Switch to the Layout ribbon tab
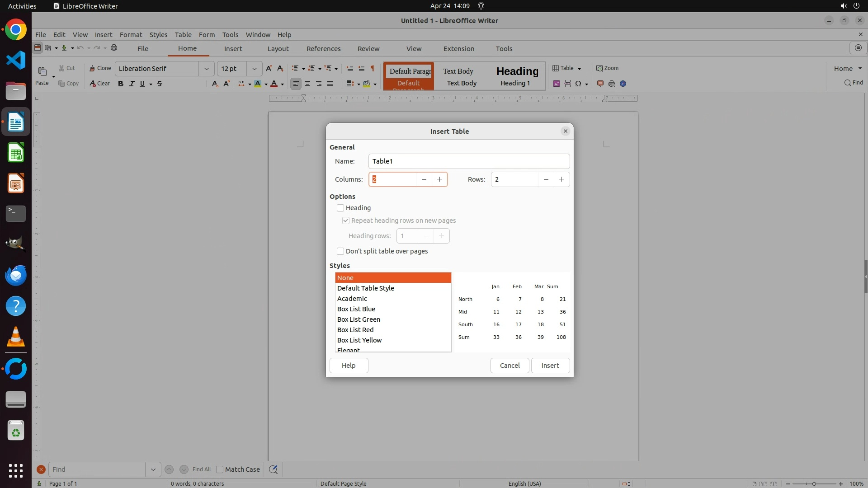 pyautogui.click(x=278, y=49)
